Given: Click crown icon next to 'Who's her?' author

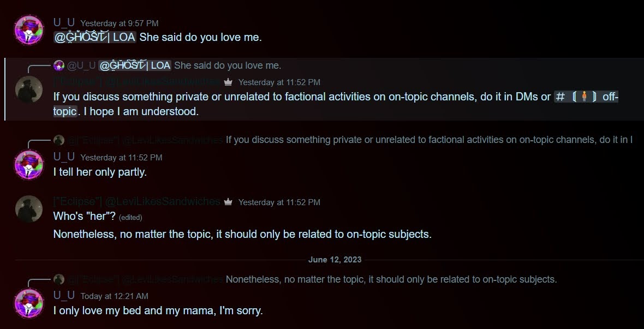Looking at the screenshot, I should point(228,202).
